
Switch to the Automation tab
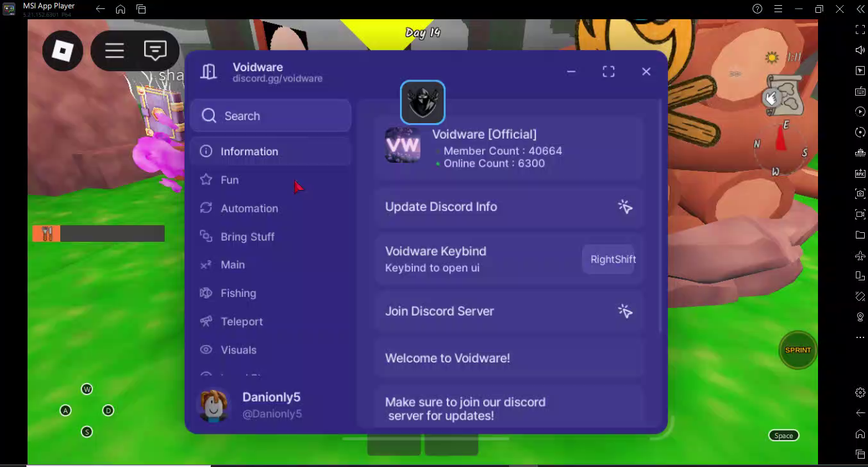[271, 208]
